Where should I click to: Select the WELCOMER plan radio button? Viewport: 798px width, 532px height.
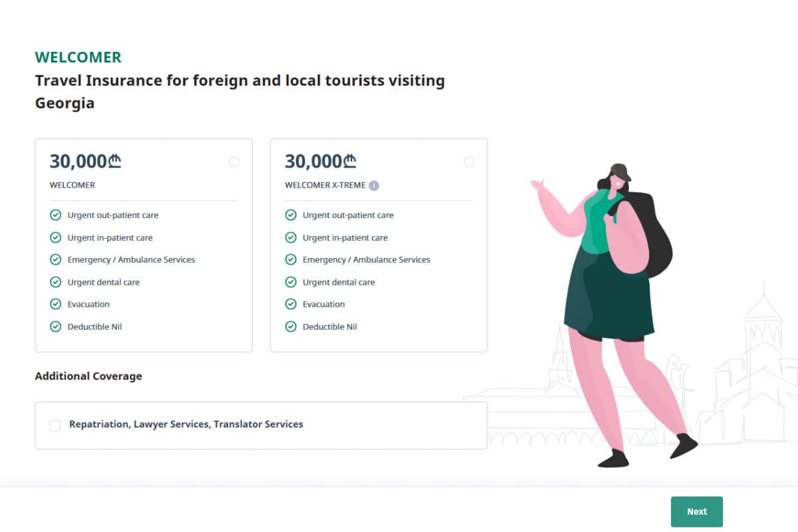(234, 162)
